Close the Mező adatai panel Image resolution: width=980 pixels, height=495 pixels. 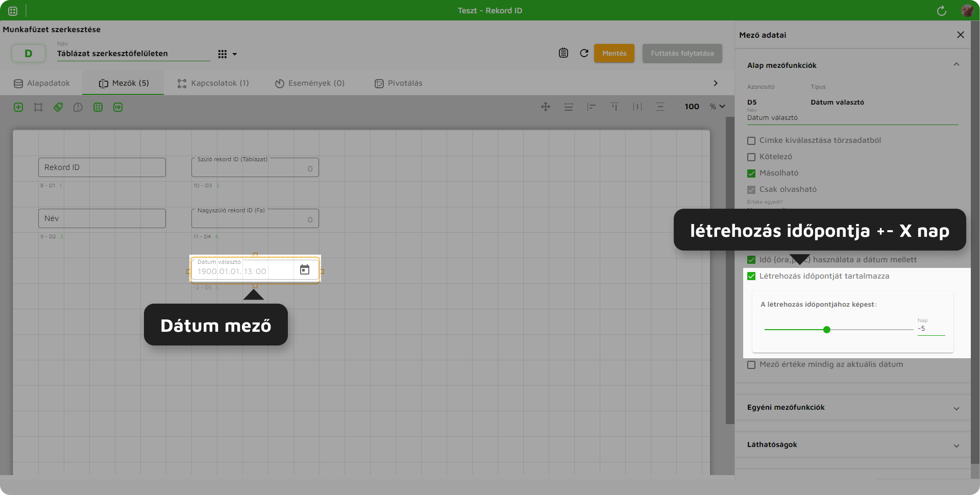pyautogui.click(x=961, y=35)
